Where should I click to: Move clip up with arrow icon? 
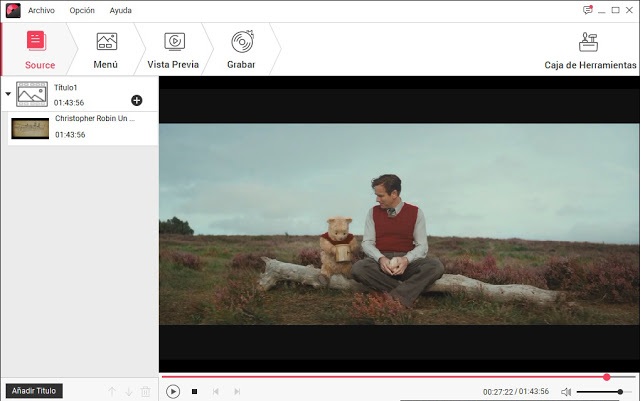pyautogui.click(x=112, y=392)
